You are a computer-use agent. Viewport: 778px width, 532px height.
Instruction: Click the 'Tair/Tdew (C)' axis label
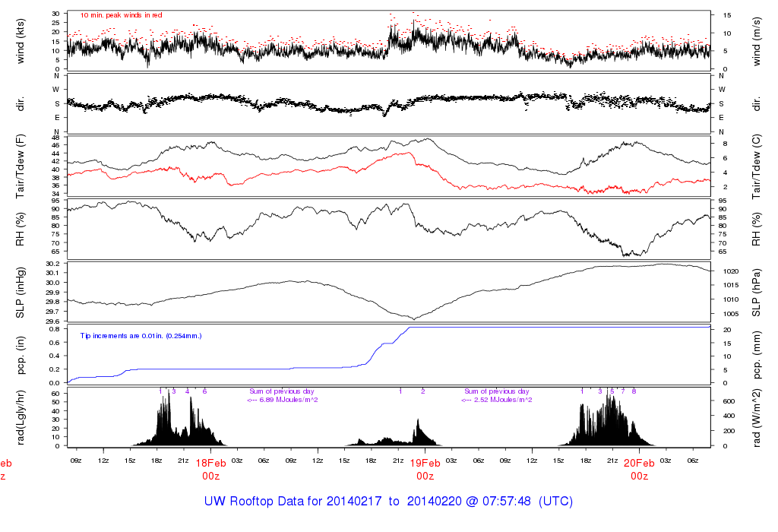click(757, 166)
